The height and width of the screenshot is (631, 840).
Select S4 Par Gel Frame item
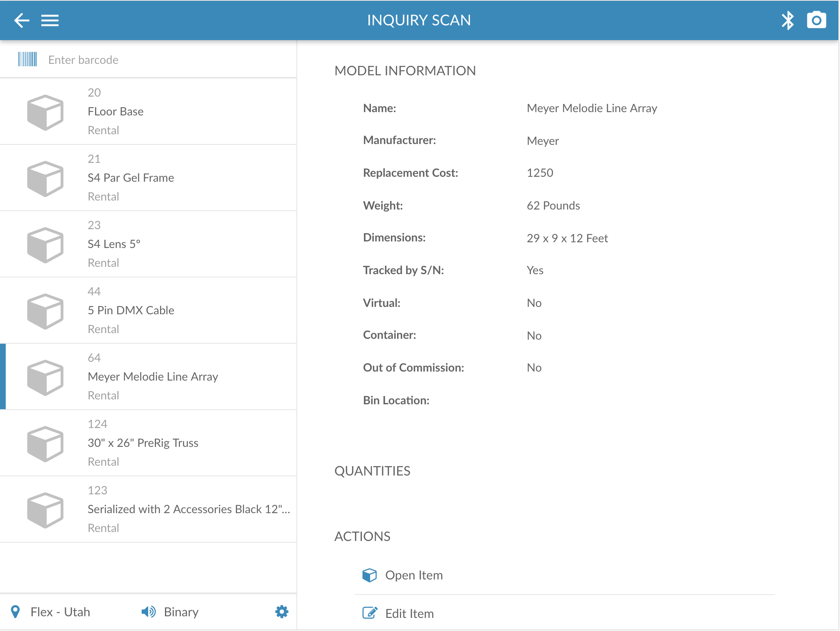[148, 178]
